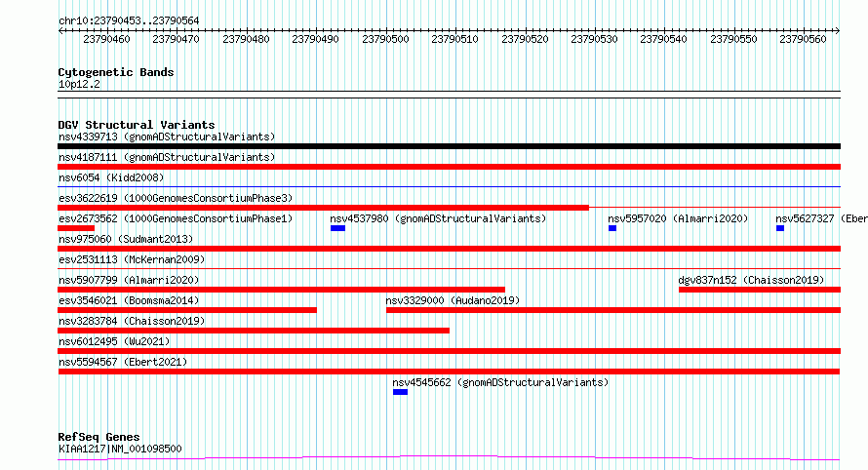Click the esv3622619 (1000GenomesConsortiumPhase3) label
This screenshot has height=470, width=868.
click(176, 198)
